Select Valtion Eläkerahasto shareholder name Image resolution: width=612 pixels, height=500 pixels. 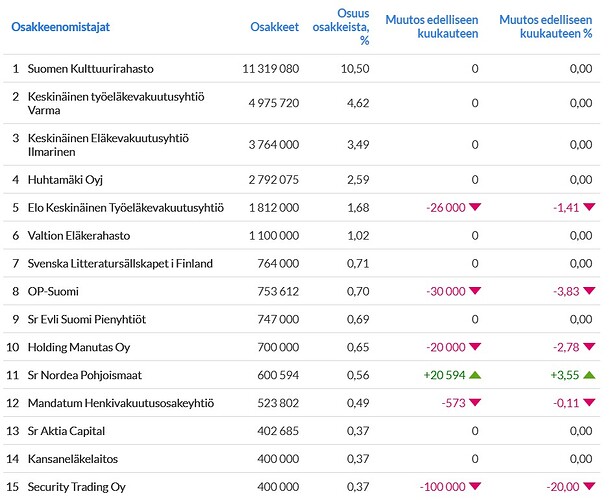tap(79, 236)
